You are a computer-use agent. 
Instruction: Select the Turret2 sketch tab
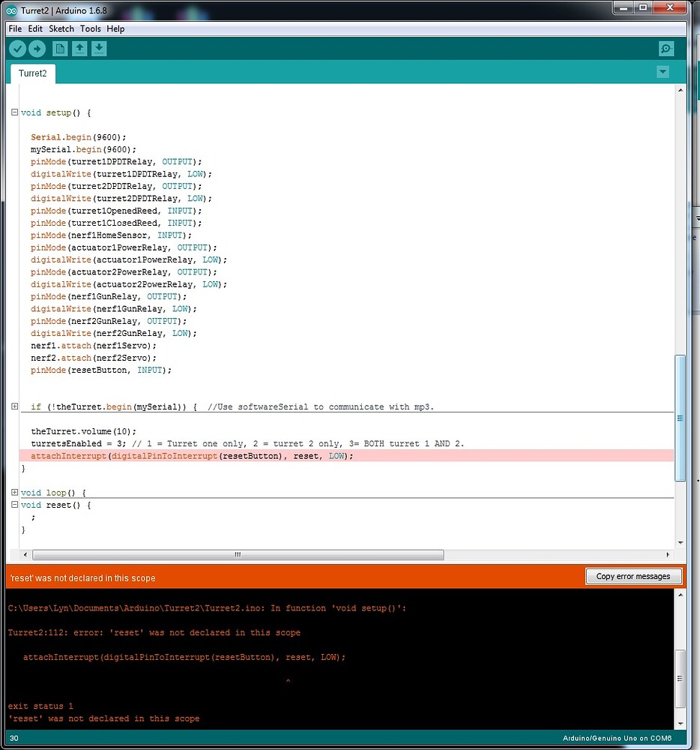[32, 73]
